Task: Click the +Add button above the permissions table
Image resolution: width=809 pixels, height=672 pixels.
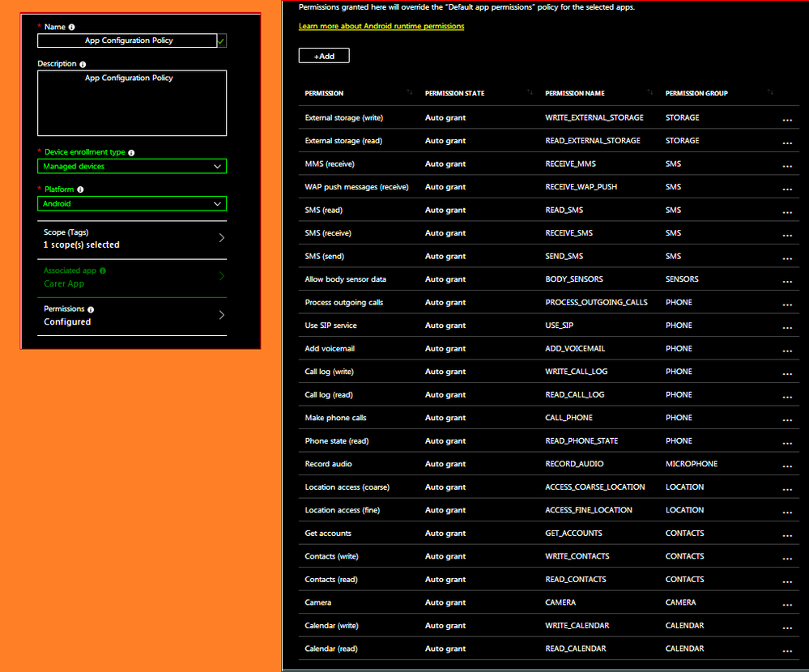Action: [323, 55]
